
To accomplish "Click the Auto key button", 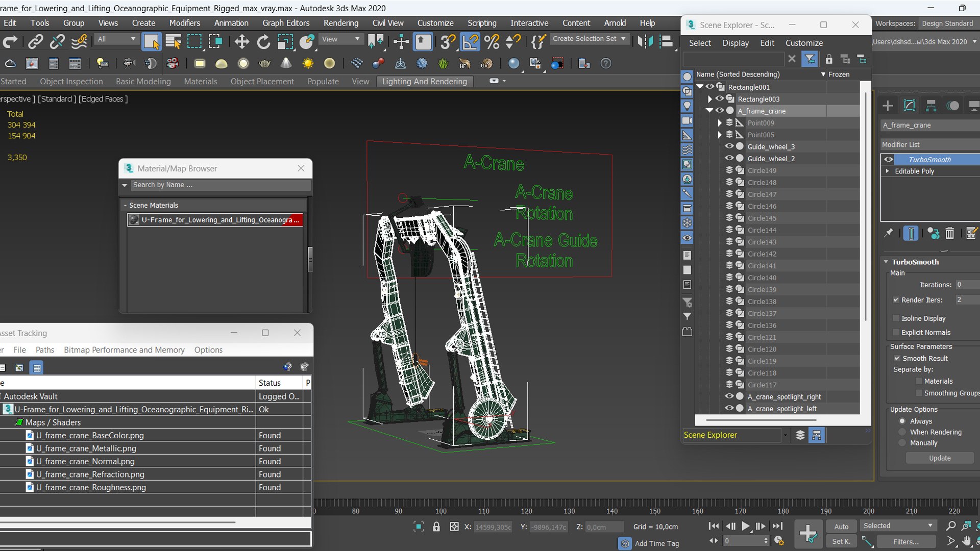I will point(841,527).
